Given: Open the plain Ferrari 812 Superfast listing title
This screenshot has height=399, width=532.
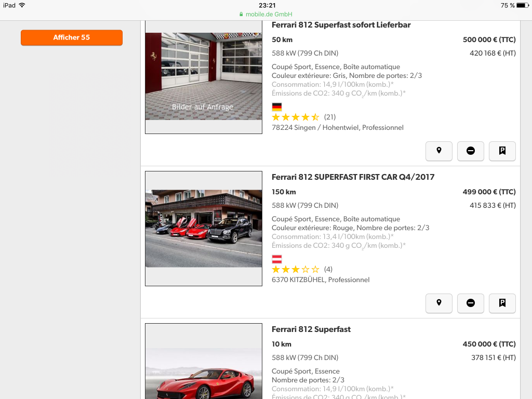Looking at the screenshot, I should [311, 329].
